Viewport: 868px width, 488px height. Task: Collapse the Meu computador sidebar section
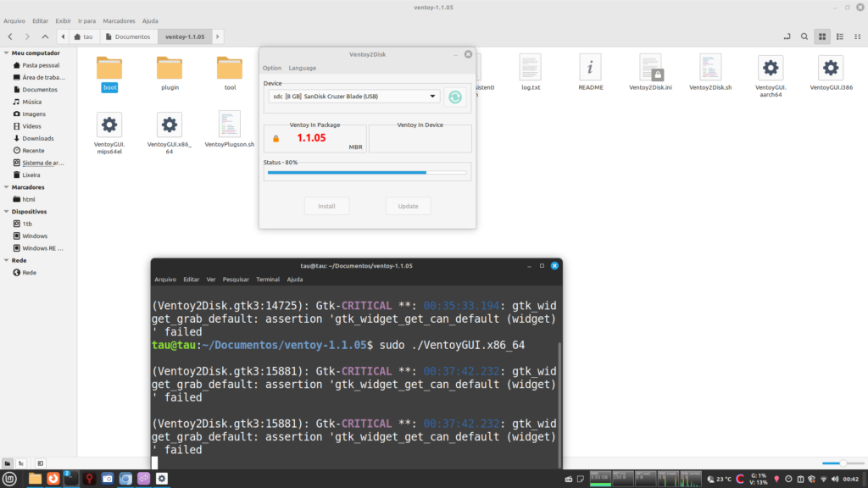[6, 53]
